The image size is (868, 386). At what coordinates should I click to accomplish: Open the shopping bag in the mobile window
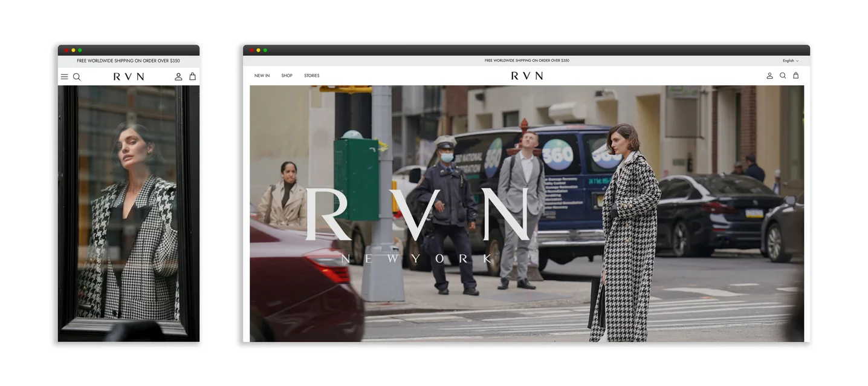pos(192,77)
